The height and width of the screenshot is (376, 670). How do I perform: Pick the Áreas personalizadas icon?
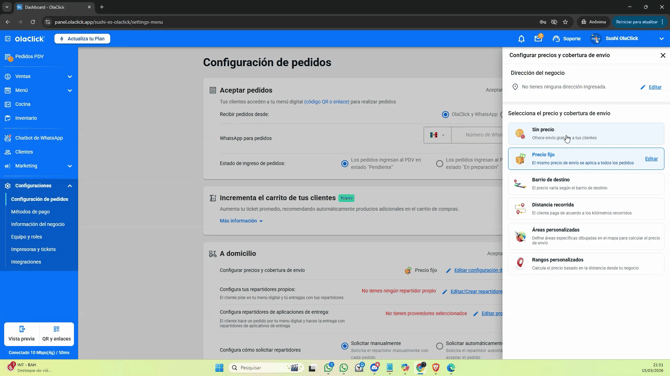coord(520,236)
